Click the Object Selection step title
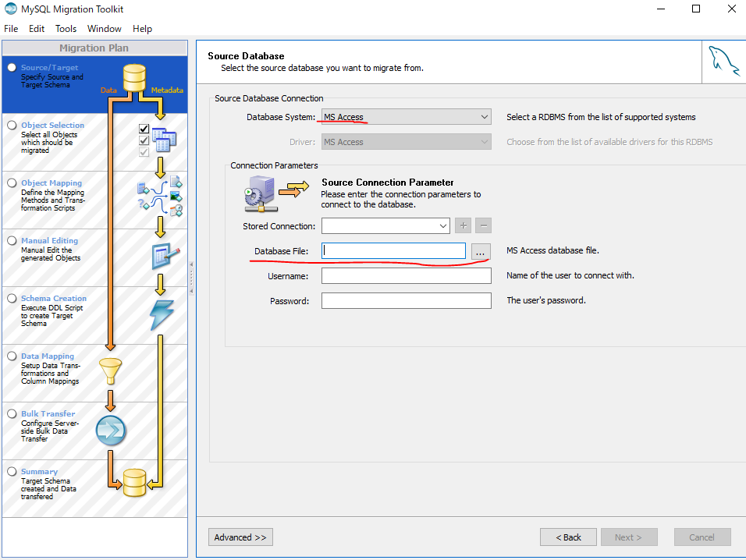Screen dimensions: 746x560 52,125
